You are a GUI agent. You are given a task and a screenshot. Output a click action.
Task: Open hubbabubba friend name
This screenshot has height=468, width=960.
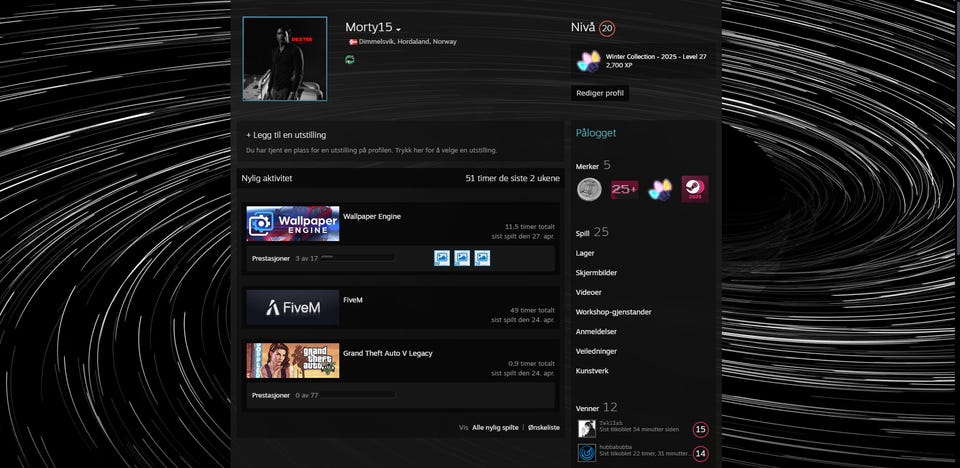point(616,447)
